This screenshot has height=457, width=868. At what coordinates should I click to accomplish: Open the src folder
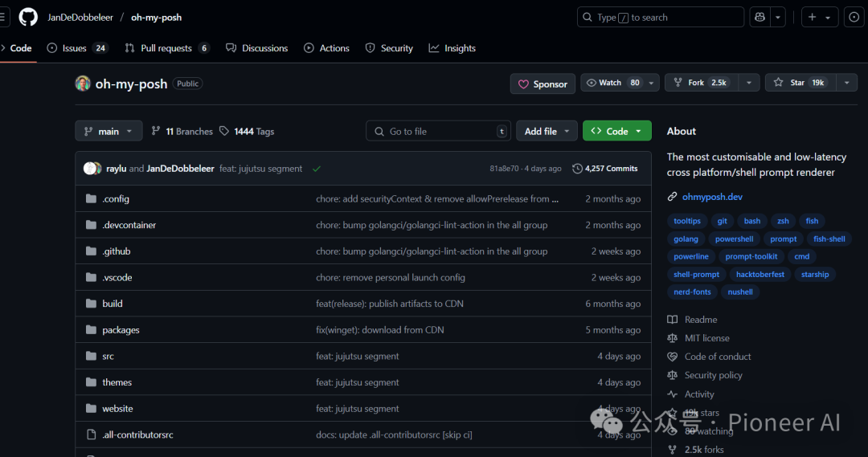[x=108, y=356]
